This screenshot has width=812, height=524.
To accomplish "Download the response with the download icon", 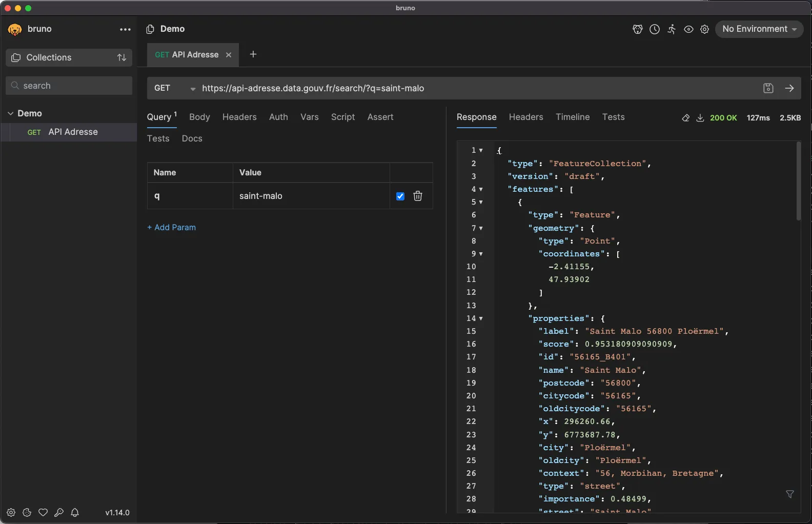I will (x=700, y=118).
